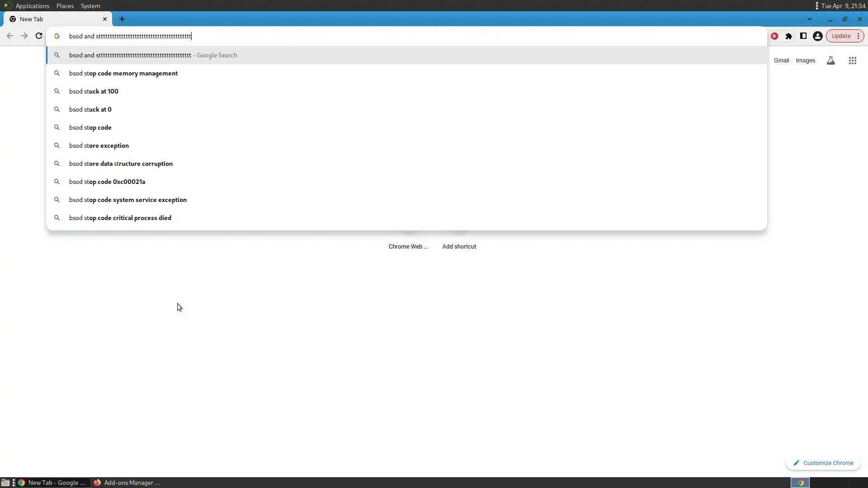
Task: Open the Applications system menu
Action: tap(32, 6)
